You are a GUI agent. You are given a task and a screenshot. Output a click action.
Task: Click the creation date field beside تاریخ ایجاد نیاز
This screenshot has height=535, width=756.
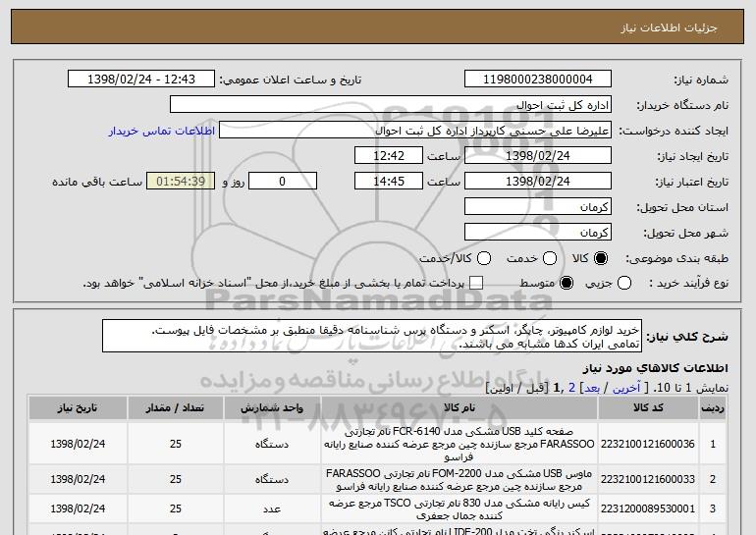[538, 156]
